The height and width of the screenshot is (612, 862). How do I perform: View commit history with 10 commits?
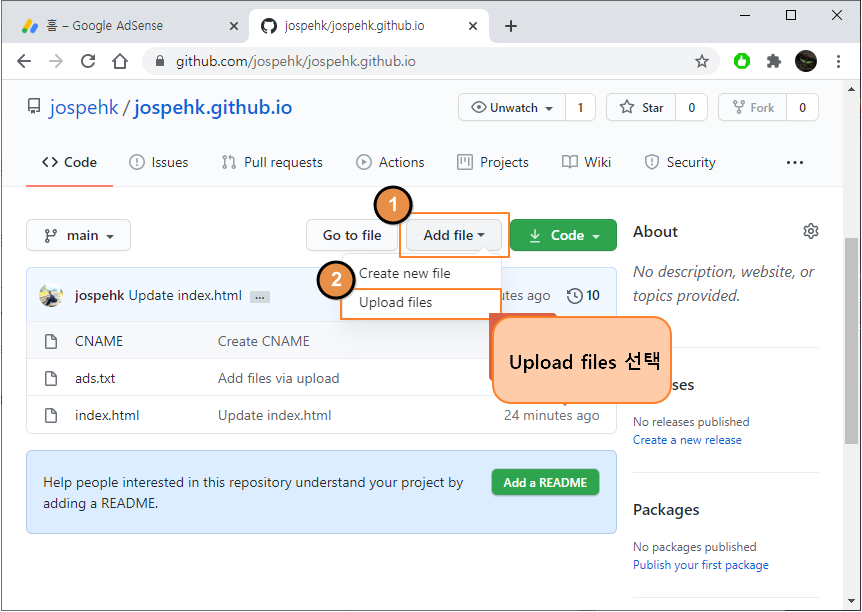click(583, 295)
